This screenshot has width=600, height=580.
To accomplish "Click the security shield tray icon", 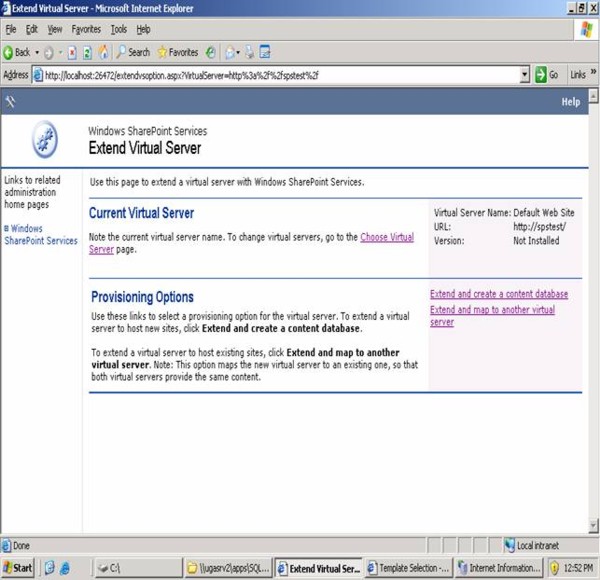I will coord(554,569).
